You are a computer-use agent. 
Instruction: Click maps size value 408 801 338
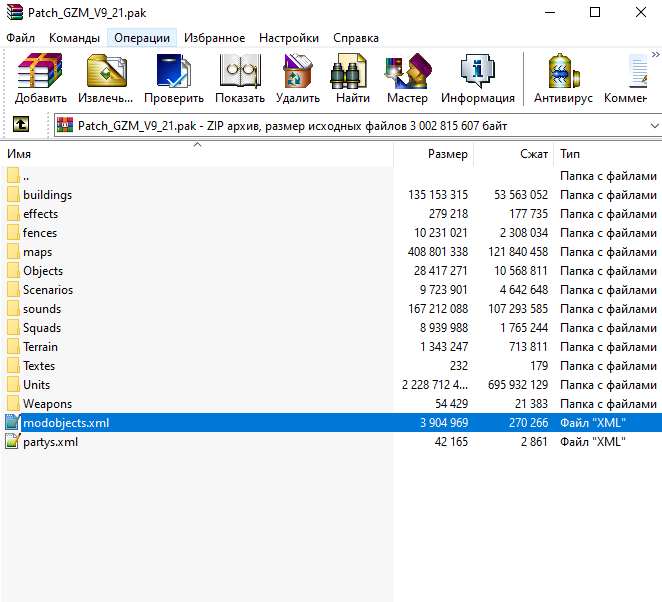coord(438,252)
